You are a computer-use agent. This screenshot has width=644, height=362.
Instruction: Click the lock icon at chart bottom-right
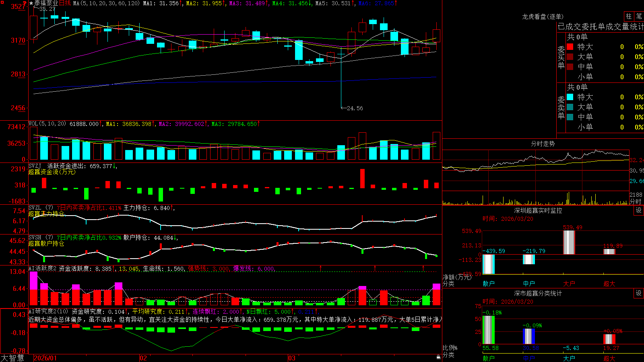click(x=438, y=357)
